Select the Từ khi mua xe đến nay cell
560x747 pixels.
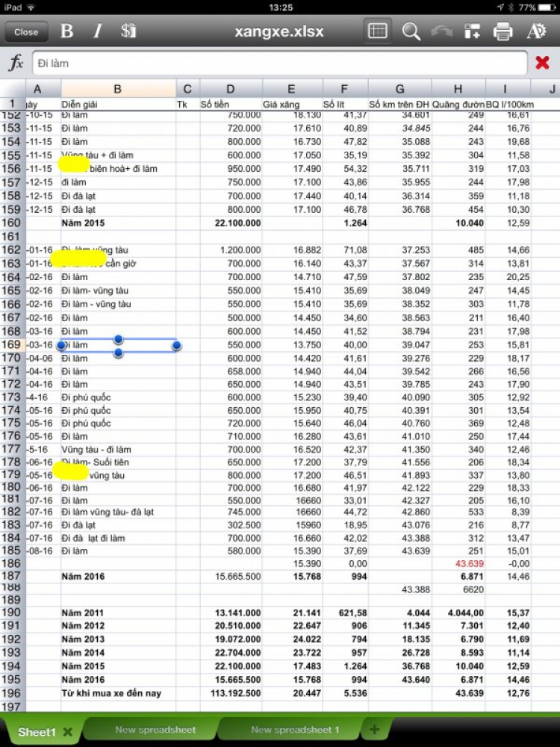click(x=118, y=693)
